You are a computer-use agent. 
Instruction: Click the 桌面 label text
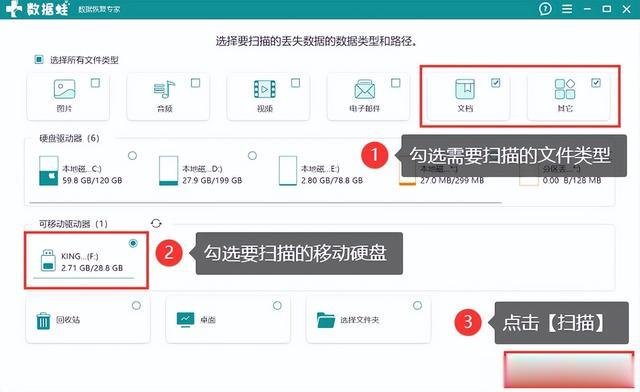(x=208, y=320)
